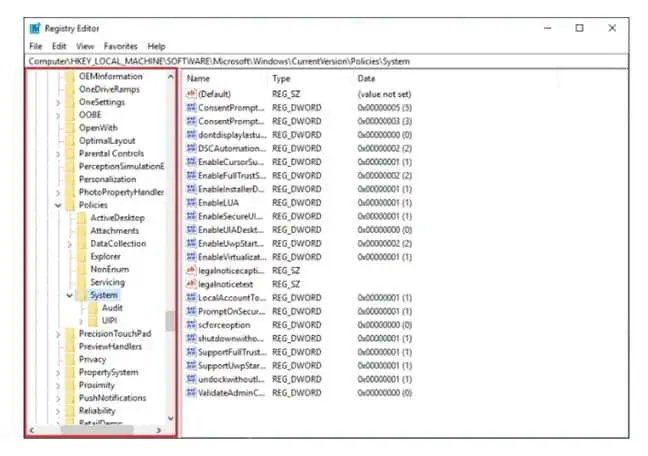Click the tree pane scroll up arrow
Image resolution: width=648 pixels, height=456 pixels.
pos(171,76)
